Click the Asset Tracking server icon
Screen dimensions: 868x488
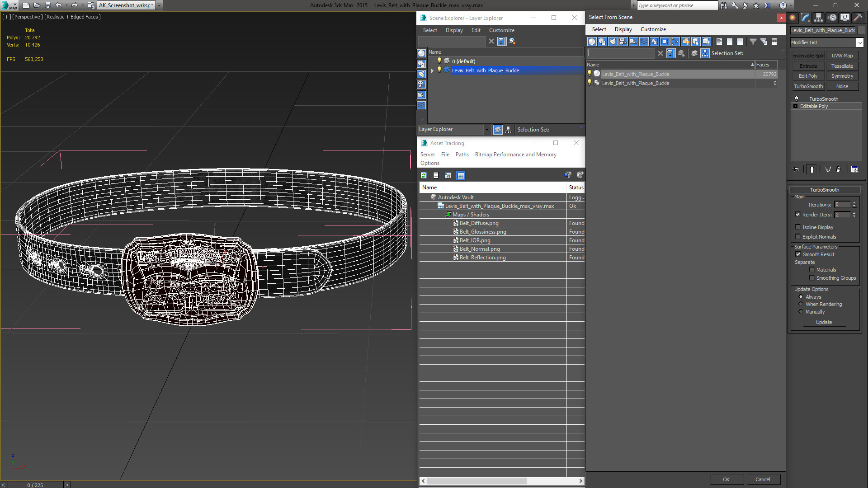[x=427, y=154]
